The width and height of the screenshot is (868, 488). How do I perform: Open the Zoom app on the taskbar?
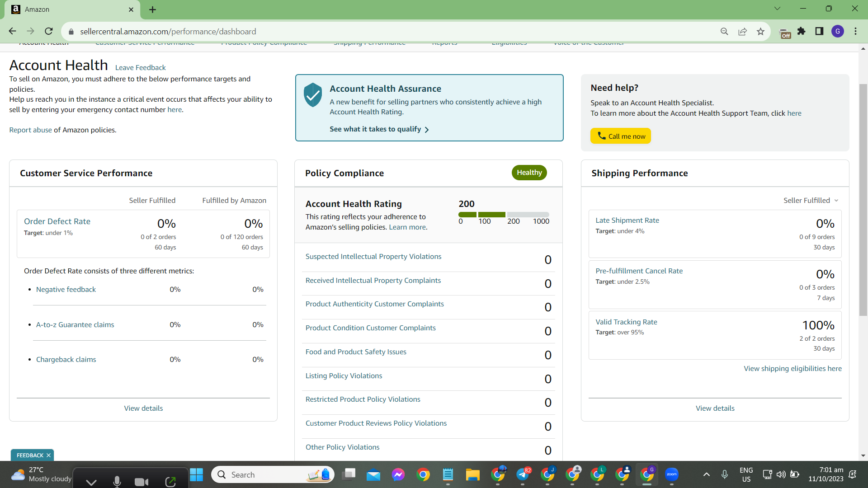click(672, 475)
